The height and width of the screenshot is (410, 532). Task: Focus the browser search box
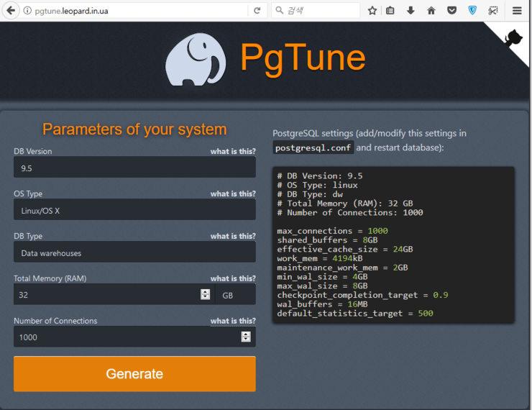tap(316, 11)
